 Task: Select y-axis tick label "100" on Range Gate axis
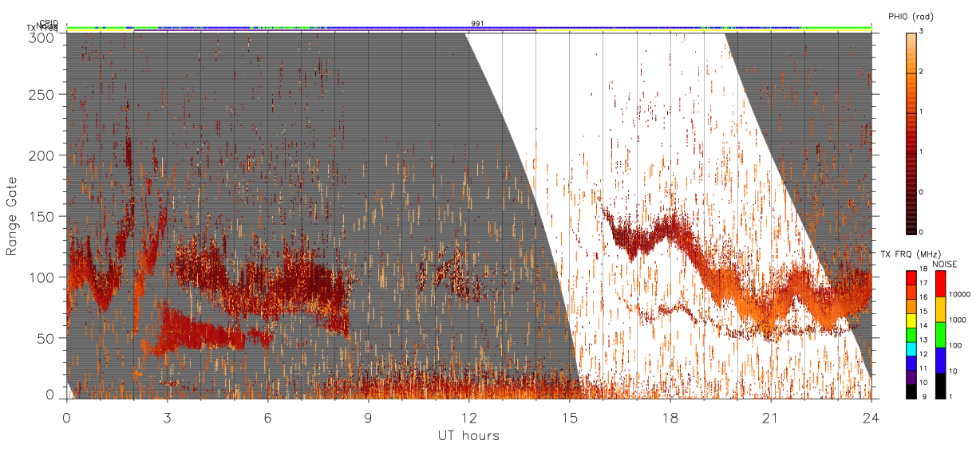[43, 277]
